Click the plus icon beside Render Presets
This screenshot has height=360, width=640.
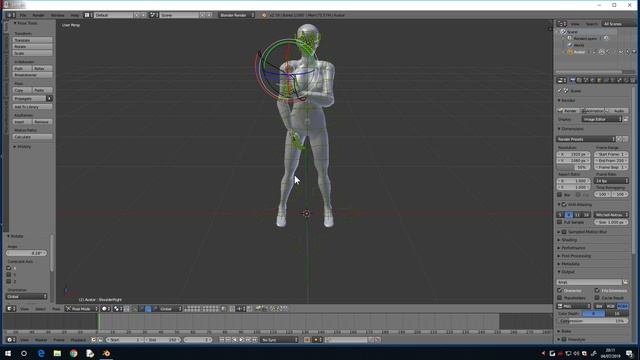click(620, 139)
